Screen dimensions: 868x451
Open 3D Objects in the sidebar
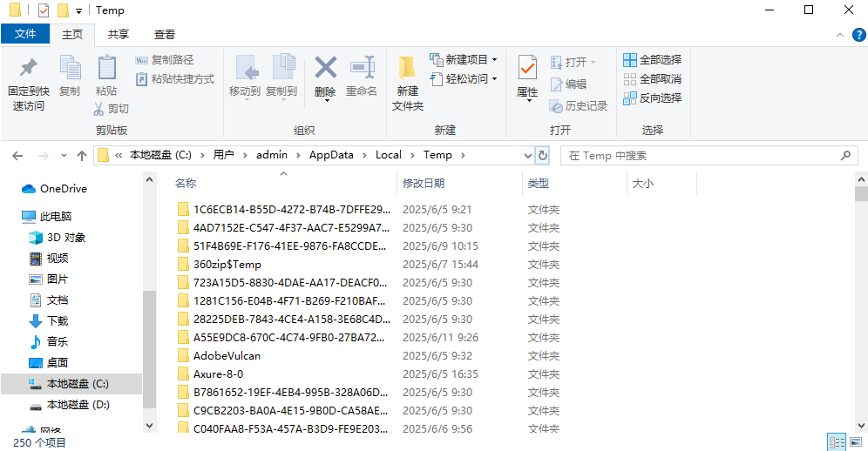point(57,238)
